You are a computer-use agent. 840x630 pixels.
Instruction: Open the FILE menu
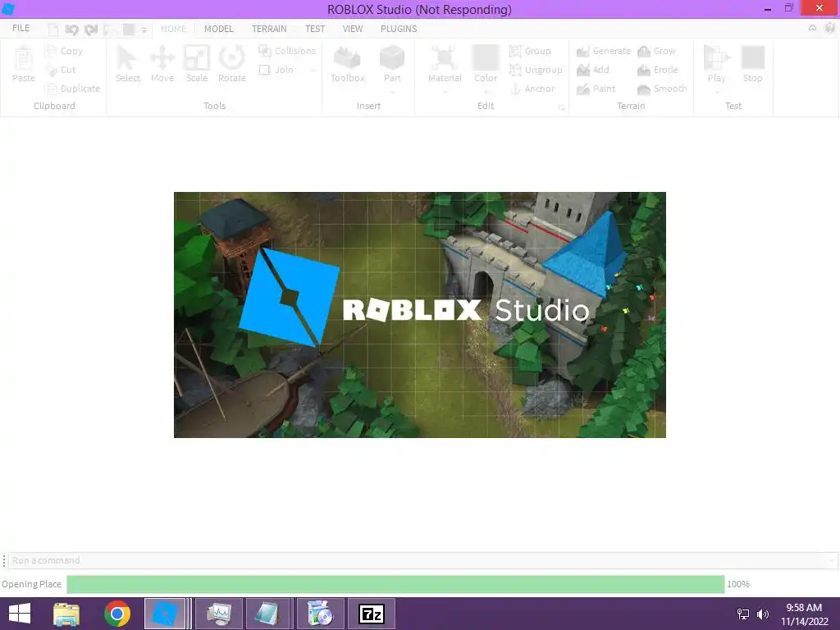tap(21, 29)
